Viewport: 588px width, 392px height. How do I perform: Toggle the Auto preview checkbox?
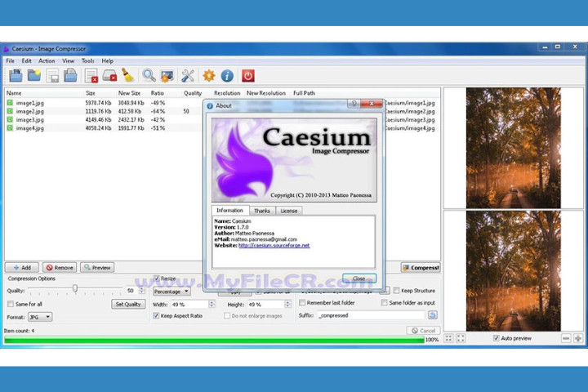[497, 338]
